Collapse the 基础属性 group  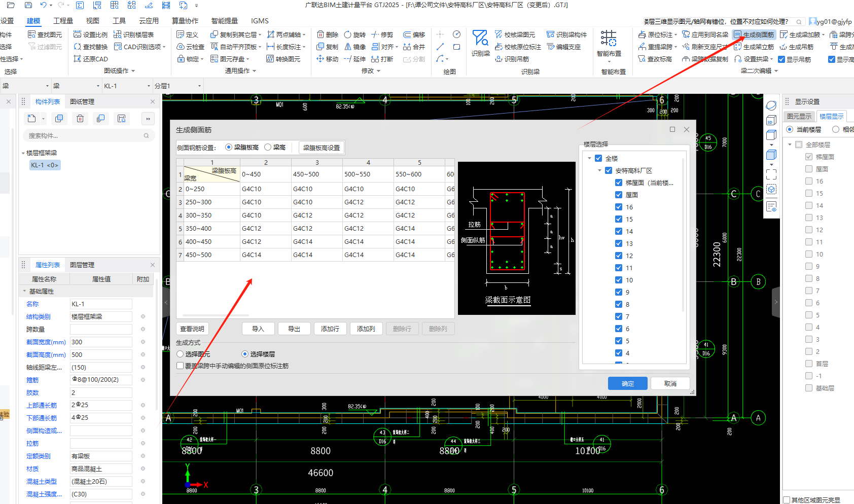[24, 291]
